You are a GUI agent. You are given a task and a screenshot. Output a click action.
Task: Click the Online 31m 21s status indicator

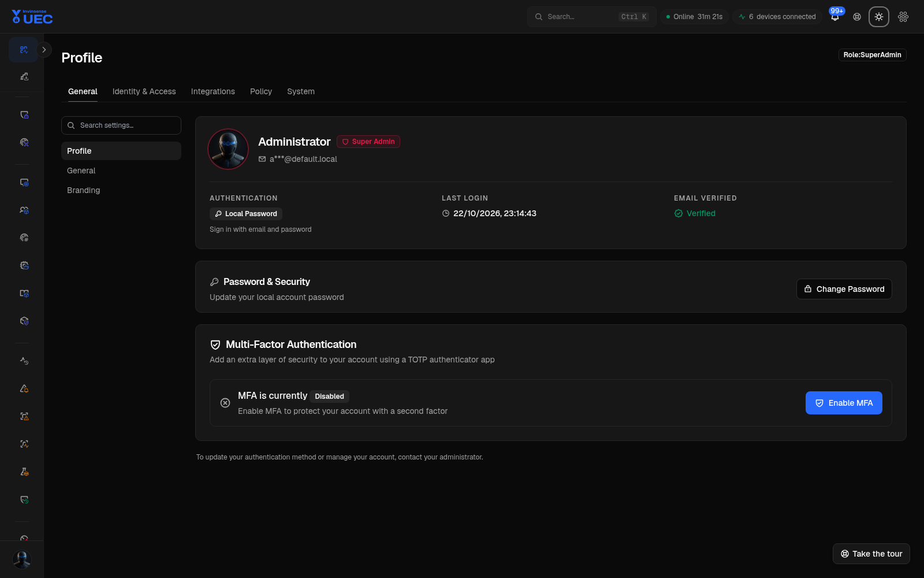point(694,17)
